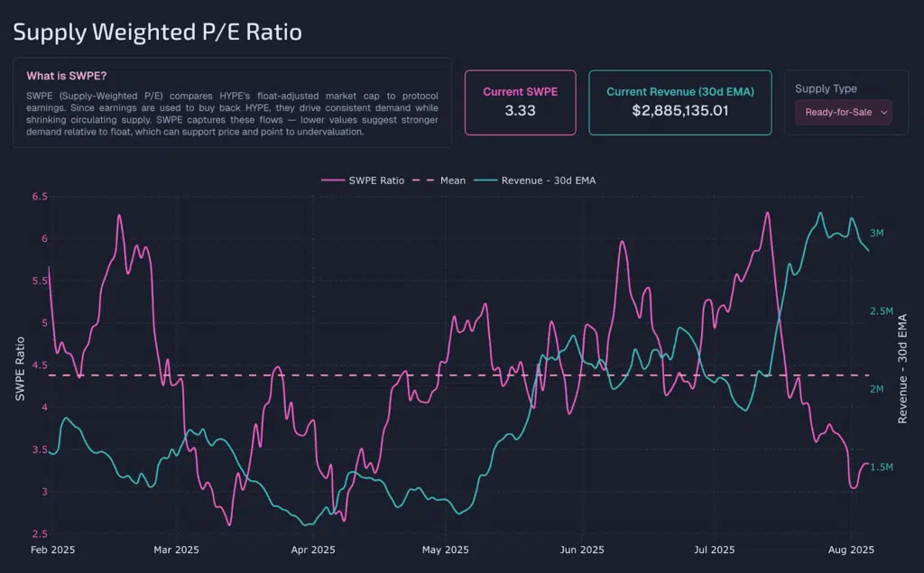
Task: Click the Revenue - 30d EMA legend marker
Action: 485,180
